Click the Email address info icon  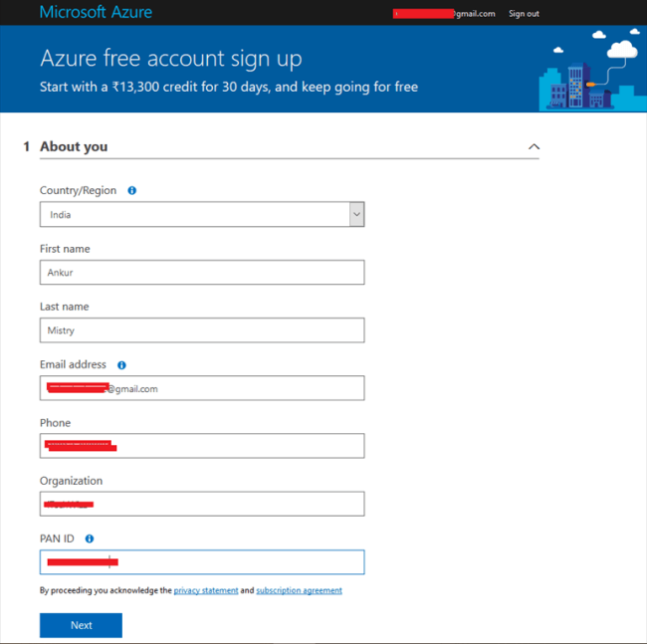121,365
